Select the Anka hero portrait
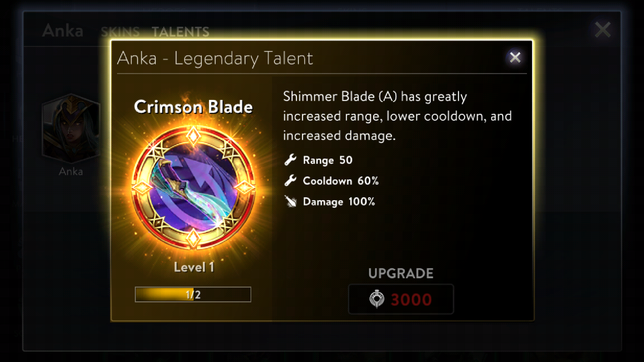The image size is (644, 362). pyautogui.click(x=71, y=128)
